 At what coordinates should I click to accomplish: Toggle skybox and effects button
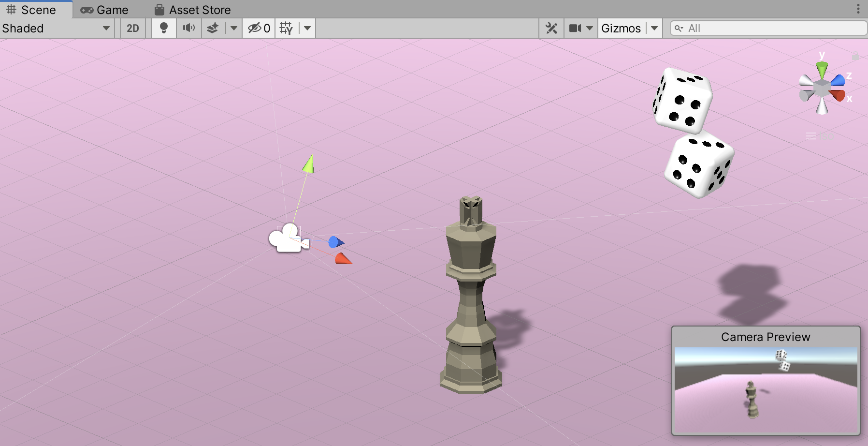pyautogui.click(x=213, y=28)
